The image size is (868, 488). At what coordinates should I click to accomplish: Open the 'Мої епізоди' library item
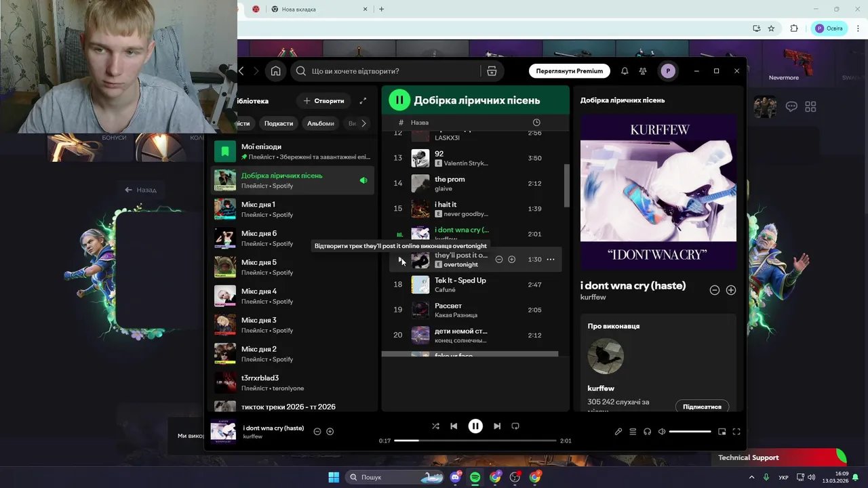(x=292, y=151)
